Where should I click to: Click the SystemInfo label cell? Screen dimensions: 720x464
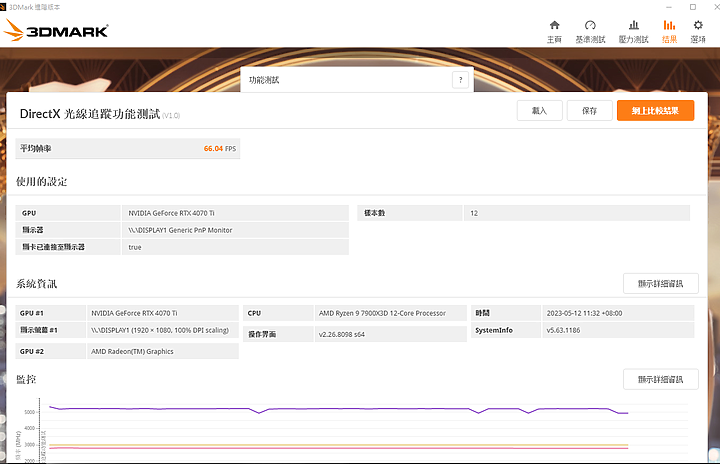click(506, 330)
